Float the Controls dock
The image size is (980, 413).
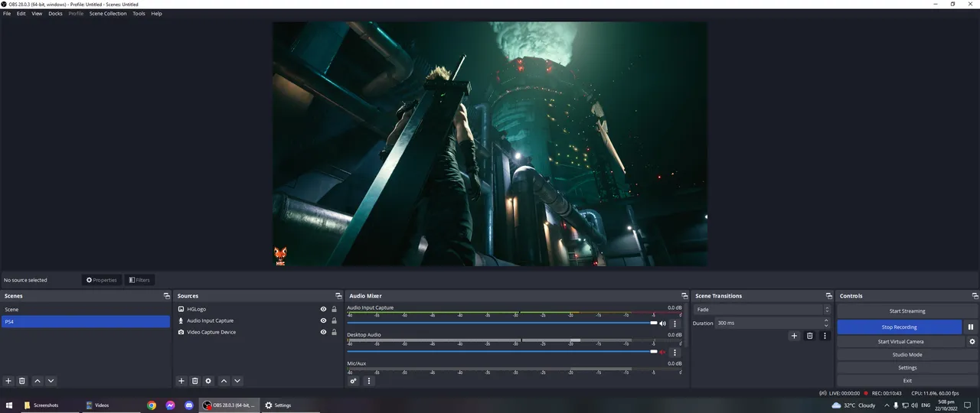(975, 296)
